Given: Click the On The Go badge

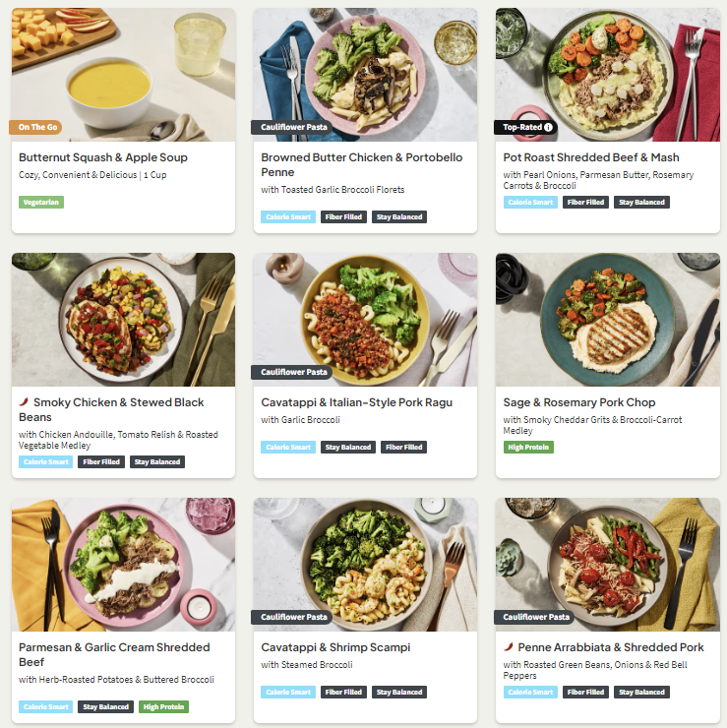Looking at the screenshot, I should [x=35, y=127].
